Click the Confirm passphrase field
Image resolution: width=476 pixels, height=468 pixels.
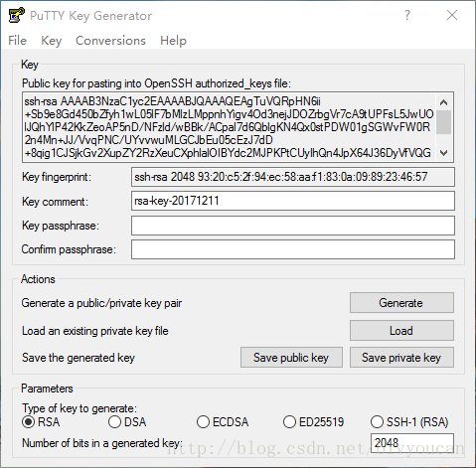(293, 249)
